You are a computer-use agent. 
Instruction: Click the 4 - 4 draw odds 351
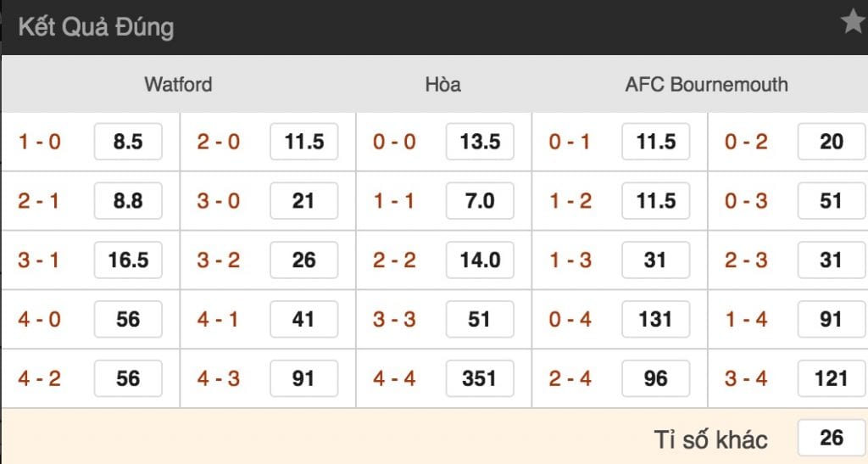pos(480,378)
